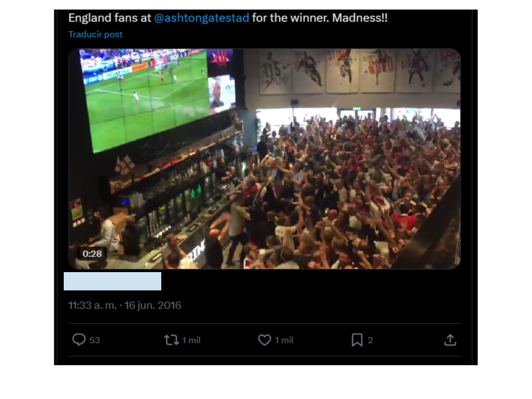
Task: Click the date 16 jun. 2016
Action: click(x=153, y=305)
